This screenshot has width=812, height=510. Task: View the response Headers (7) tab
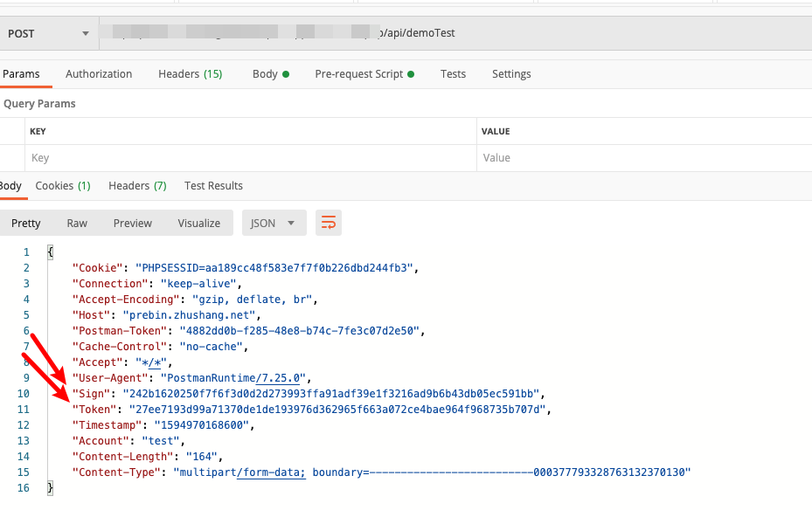pos(137,186)
